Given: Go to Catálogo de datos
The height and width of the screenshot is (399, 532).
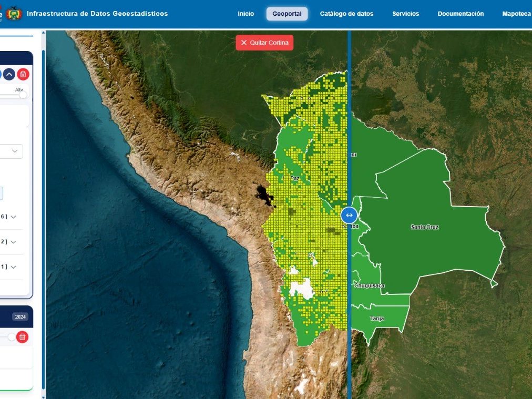Looking at the screenshot, I should point(346,14).
